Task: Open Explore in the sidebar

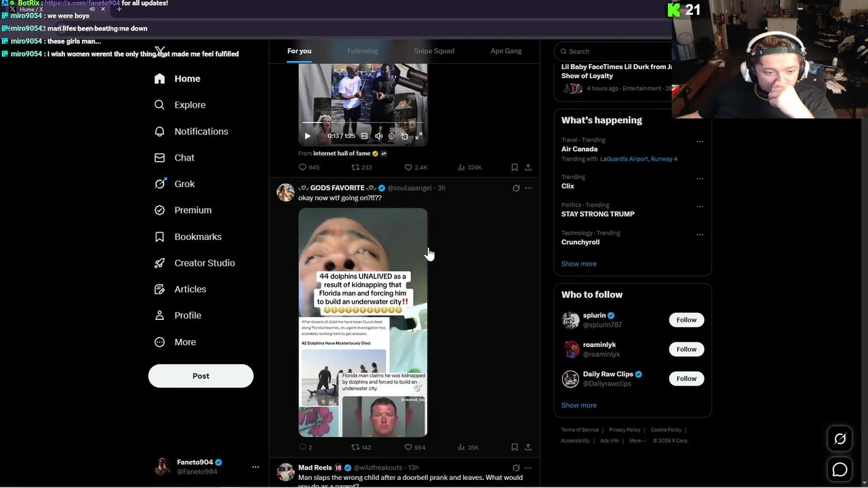Action: coord(180,105)
